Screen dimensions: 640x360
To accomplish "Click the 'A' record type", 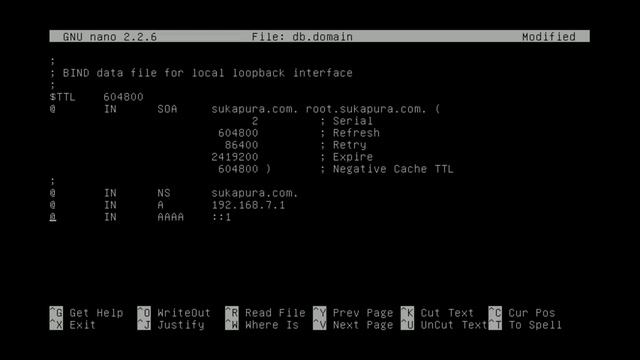I will coord(160,205).
